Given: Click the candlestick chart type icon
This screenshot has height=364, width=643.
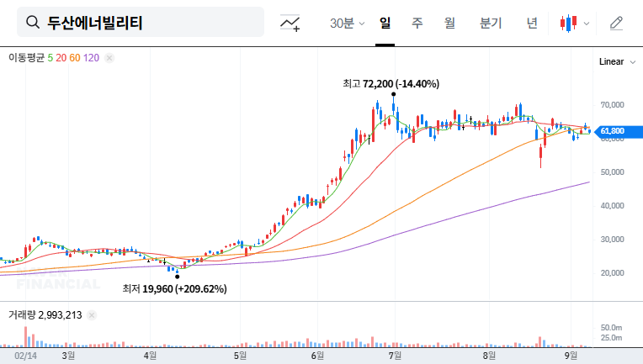Looking at the screenshot, I should click(568, 24).
